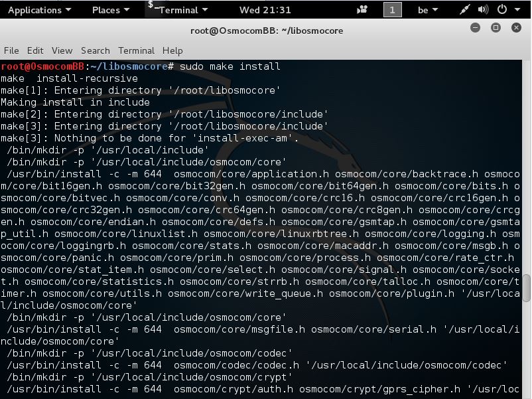Viewport: 532px width, 399px height.
Task: Click the volume speaker icon
Action: (x=483, y=10)
